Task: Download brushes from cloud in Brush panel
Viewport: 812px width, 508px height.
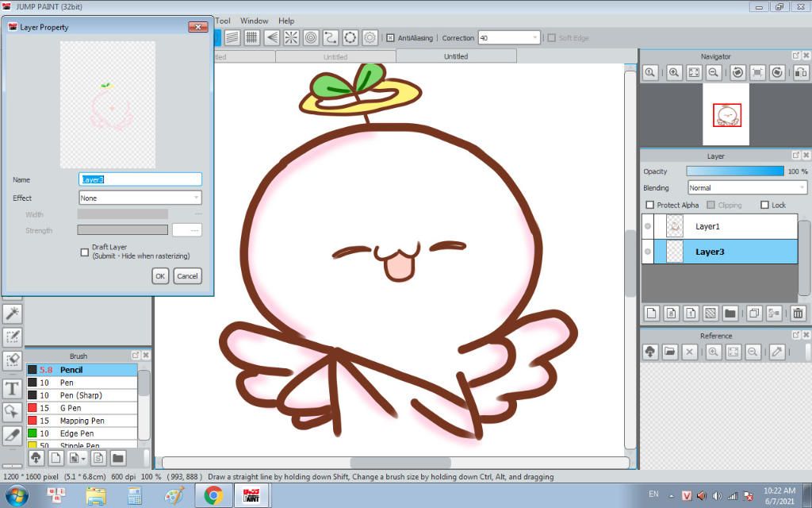Action: pos(36,458)
